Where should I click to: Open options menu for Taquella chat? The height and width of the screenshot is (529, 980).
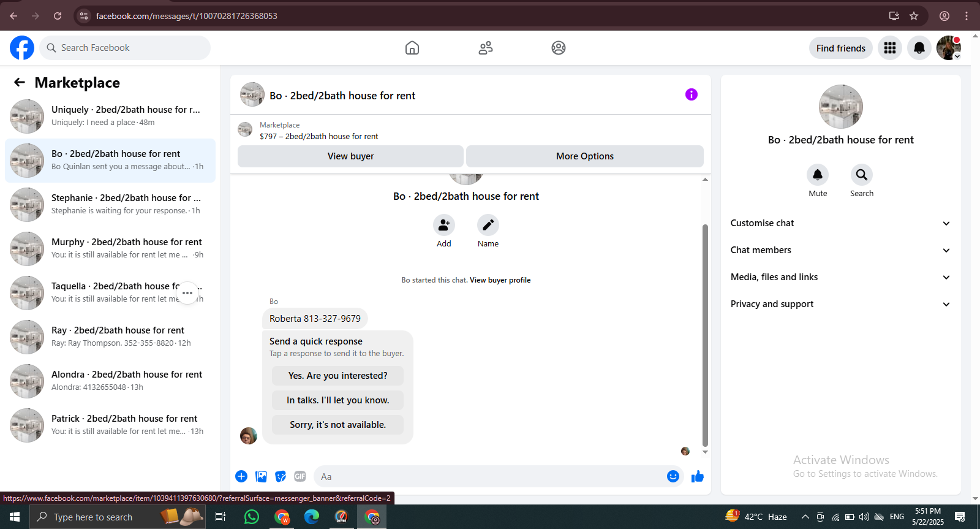[187, 293]
